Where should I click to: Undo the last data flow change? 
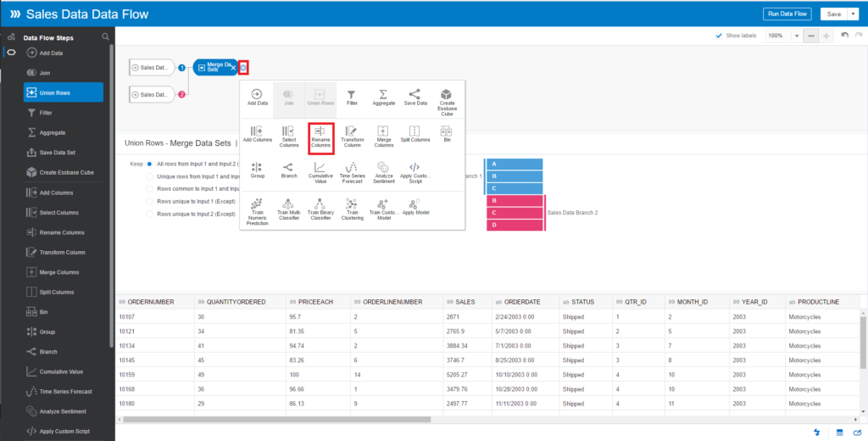pos(845,35)
